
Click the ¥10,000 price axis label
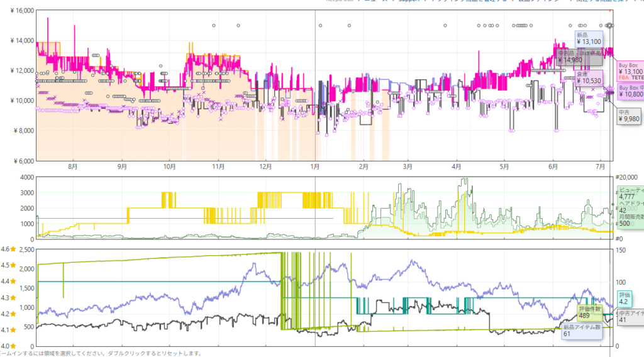pyautogui.click(x=22, y=101)
